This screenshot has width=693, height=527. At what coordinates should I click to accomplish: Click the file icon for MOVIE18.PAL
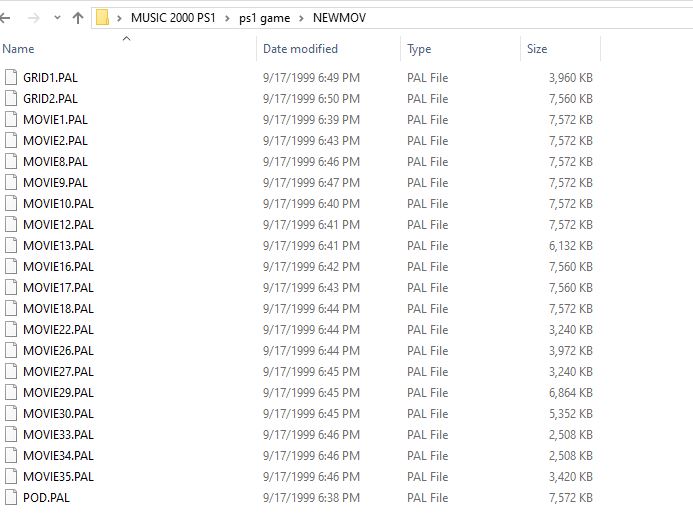point(11,308)
